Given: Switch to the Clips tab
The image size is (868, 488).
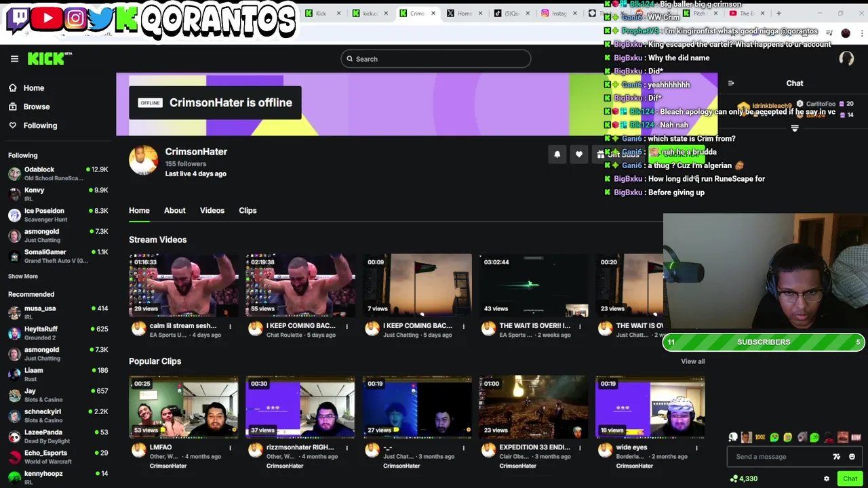Looking at the screenshot, I should point(248,211).
